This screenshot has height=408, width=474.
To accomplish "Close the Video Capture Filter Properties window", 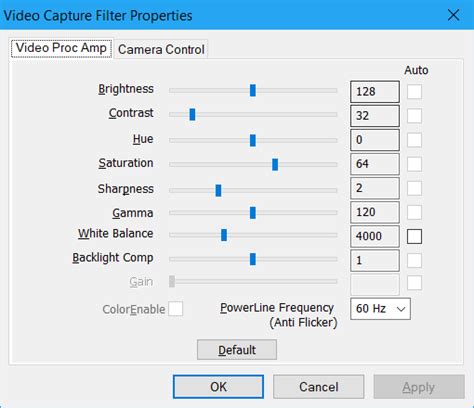I will [453, 15].
